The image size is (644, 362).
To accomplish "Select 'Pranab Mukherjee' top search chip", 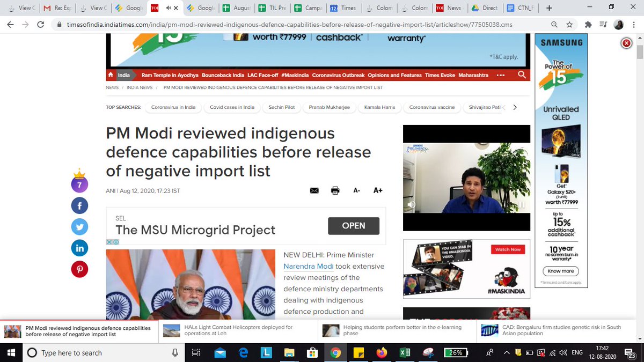I will 330,107.
